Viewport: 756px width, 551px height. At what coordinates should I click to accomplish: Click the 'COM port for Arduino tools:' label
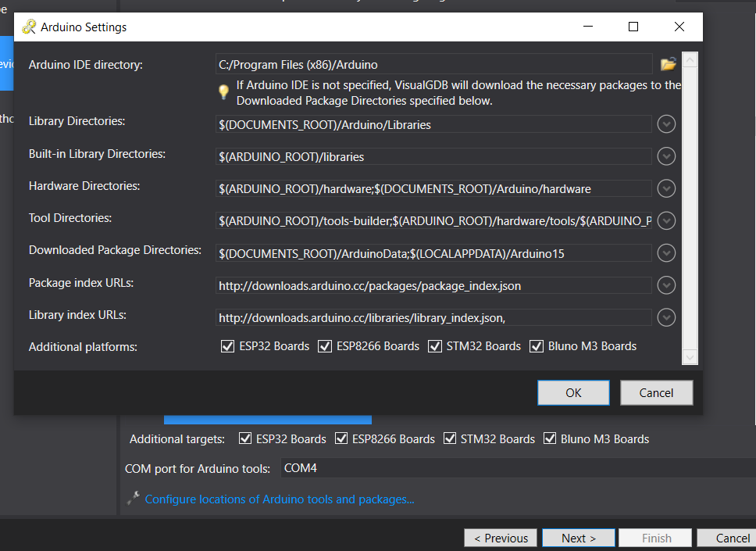[198, 468]
